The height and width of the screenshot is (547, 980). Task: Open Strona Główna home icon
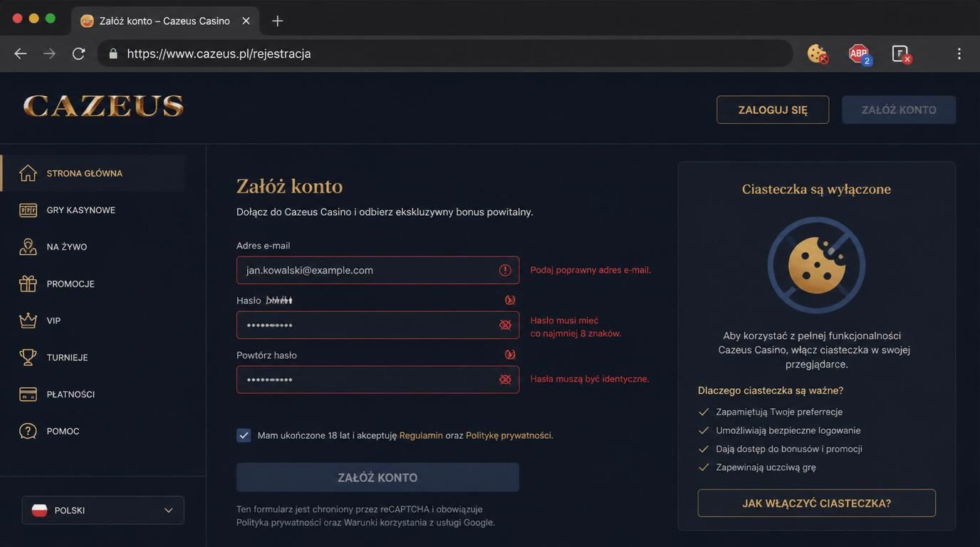pos(28,173)
